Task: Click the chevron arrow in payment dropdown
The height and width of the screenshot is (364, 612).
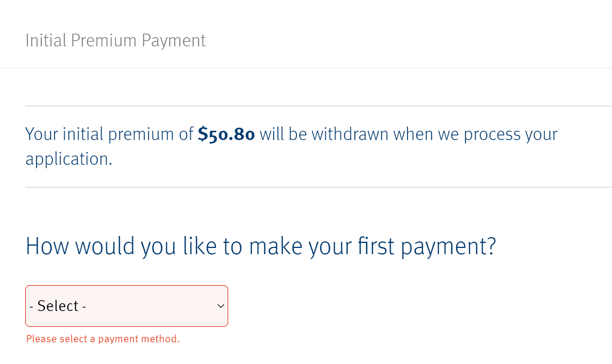Action: [221, 306]
